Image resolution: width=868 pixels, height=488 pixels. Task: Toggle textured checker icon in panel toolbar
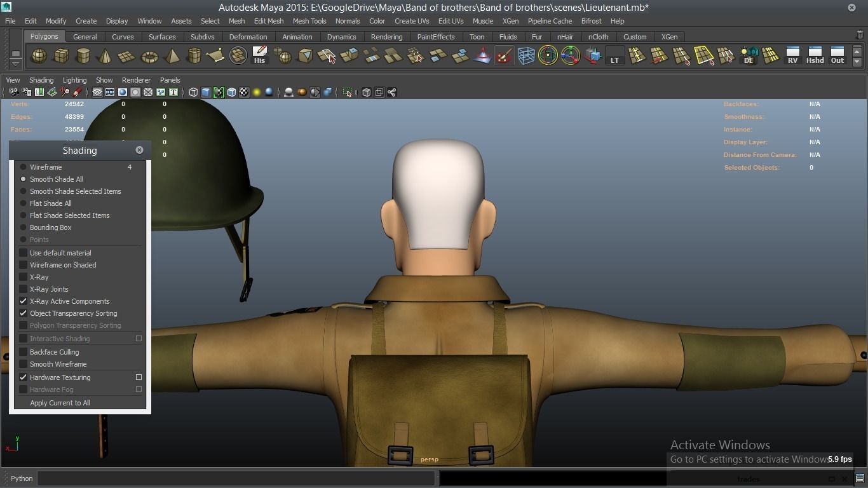(244, 92)
